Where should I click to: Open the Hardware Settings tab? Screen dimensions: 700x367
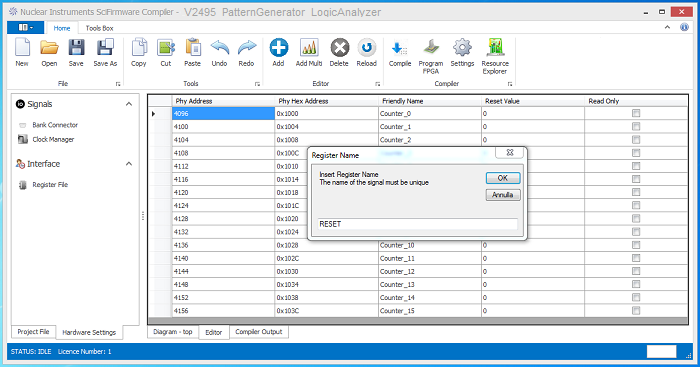click(89, 332)
